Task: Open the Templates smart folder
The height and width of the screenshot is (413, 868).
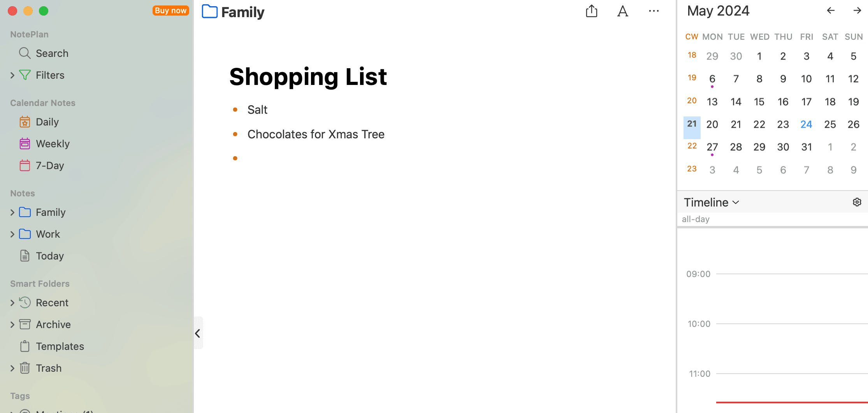Action: 60,346
